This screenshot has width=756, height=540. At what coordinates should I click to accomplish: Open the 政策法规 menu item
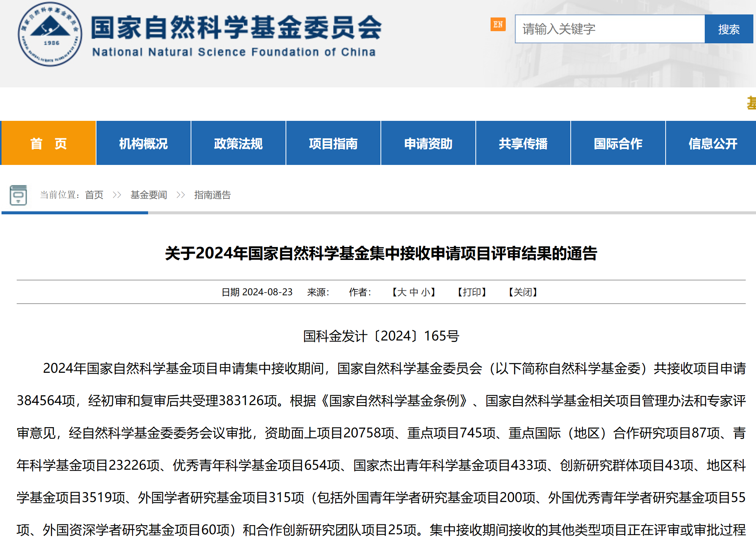238,143
